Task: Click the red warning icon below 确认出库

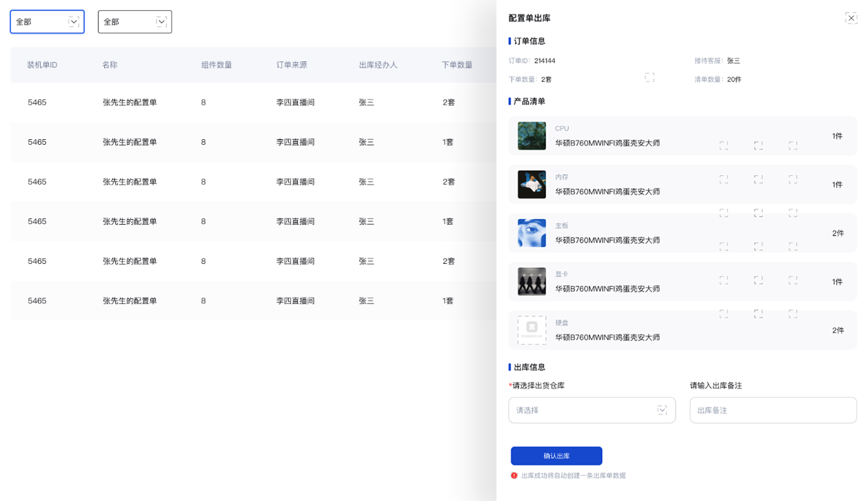Action: tap(514, 476)
